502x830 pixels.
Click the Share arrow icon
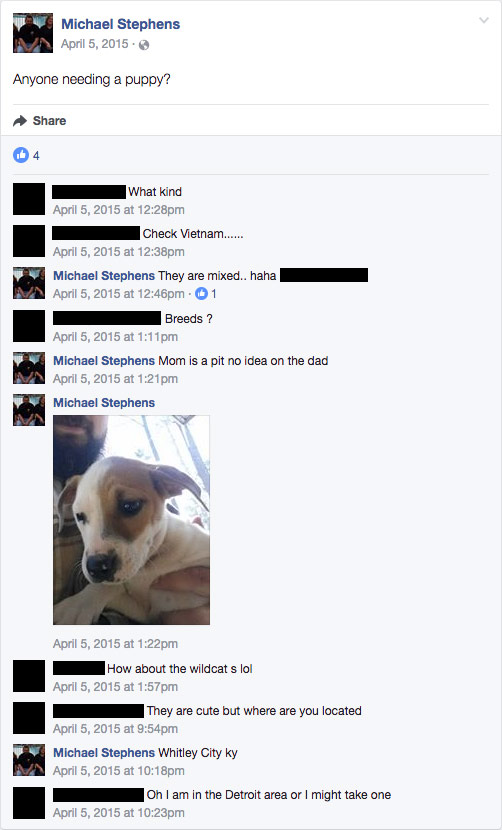pos(20,121)
